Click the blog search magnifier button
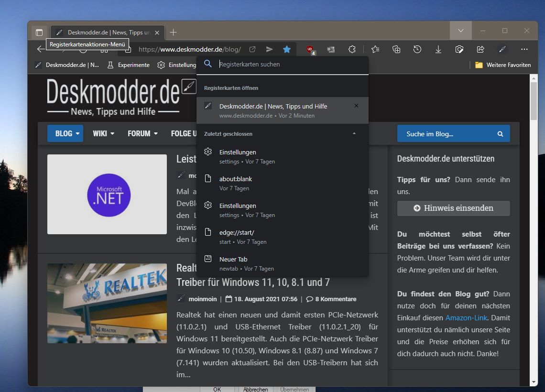Screen dimensions: 545x392 (x=500, y=134)
